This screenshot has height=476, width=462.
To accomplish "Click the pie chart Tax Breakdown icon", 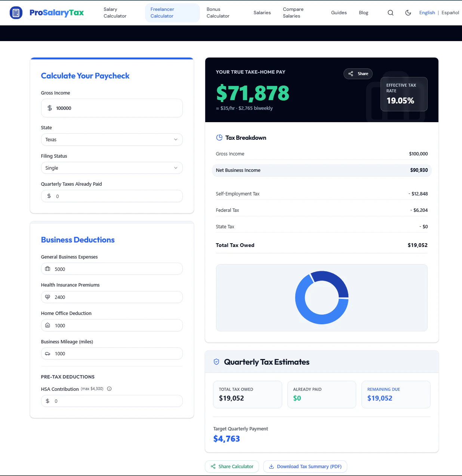I will [219, 137].
